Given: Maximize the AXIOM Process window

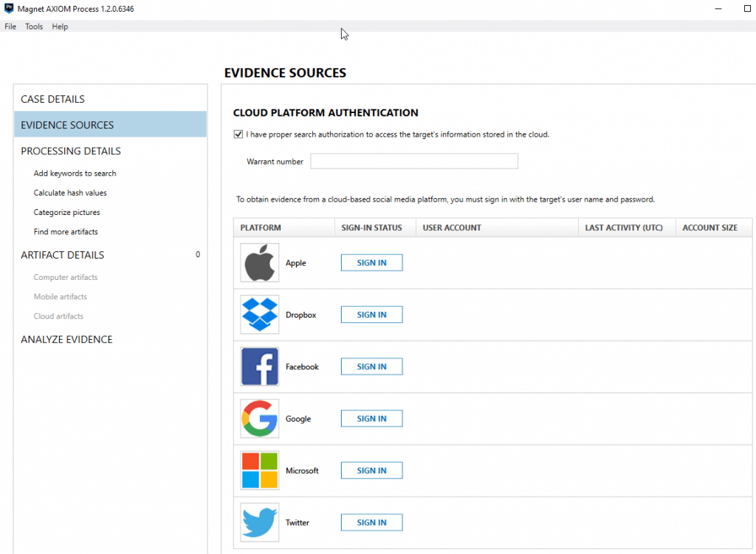Looking at the screenshot, I should coord(747,9).
